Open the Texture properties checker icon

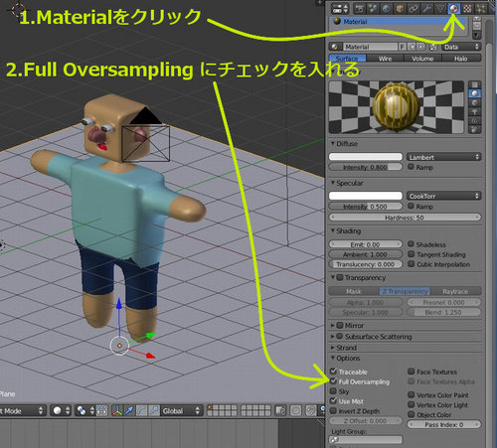[x=467, y=8]
